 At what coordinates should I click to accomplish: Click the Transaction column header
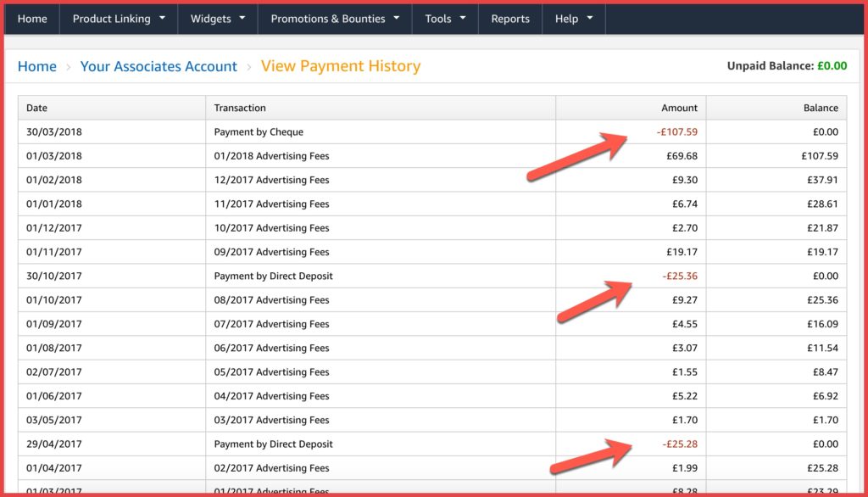click(381, 108)
